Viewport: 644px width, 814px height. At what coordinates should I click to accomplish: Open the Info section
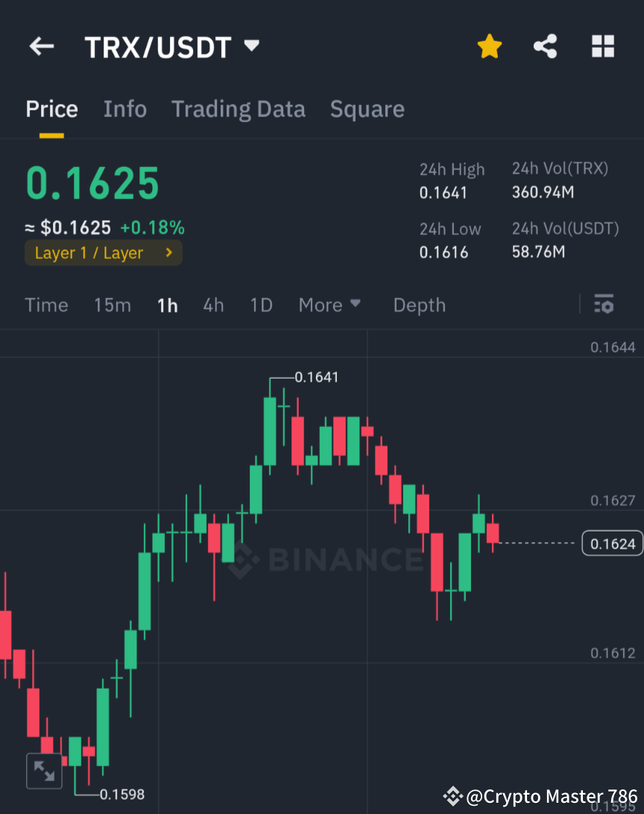click(x=124, y=109)
